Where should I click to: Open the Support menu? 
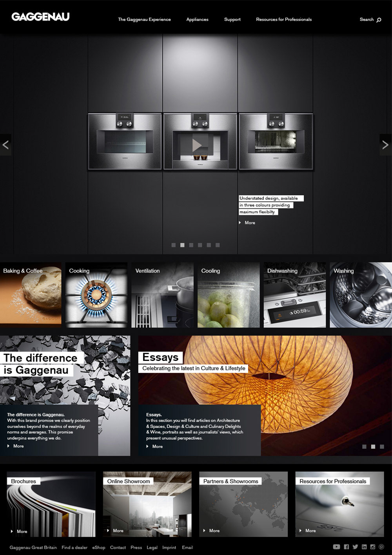coord(232,19)
